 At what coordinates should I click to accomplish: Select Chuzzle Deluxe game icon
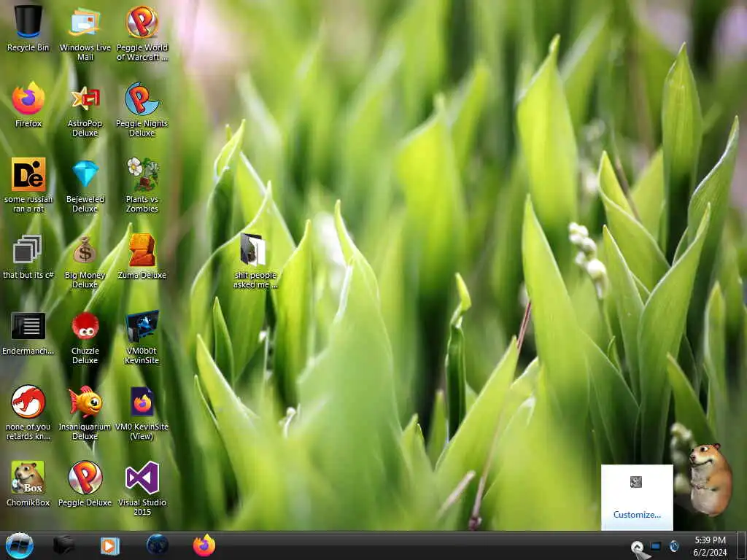[x=85, y=337]
